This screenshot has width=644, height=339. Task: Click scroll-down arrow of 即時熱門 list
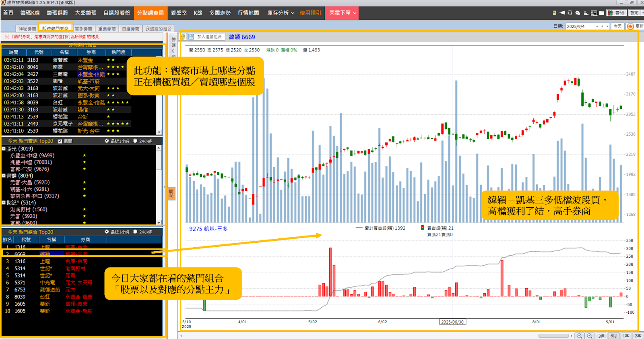159,132
